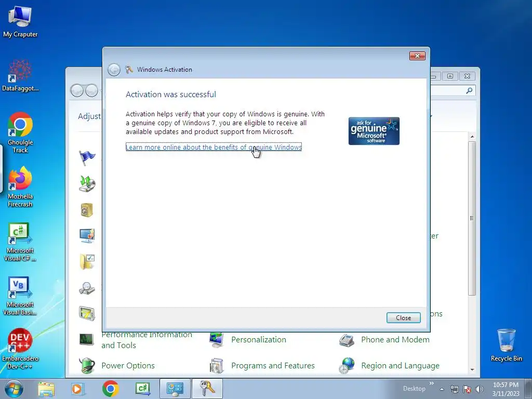This screenshot has width=532, height=399.
Task: Click the magnifier on drive Control Panel icon
Action: (87, 288)
